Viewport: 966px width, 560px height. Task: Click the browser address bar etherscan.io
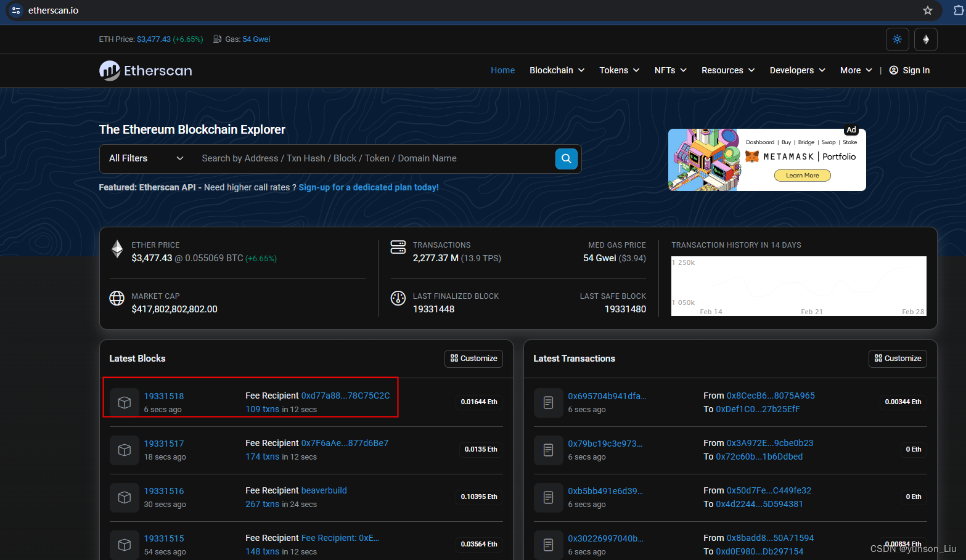[53, 10]
